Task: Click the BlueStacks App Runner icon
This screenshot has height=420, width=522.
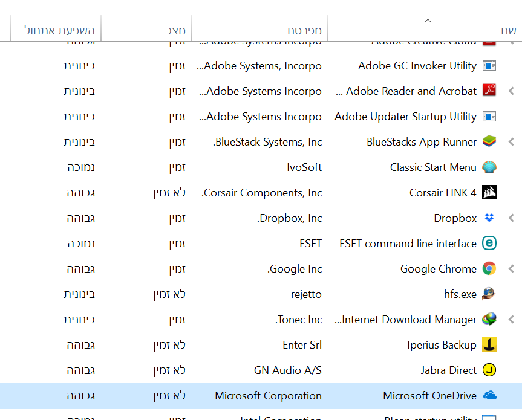Action: tap(489, 142)
